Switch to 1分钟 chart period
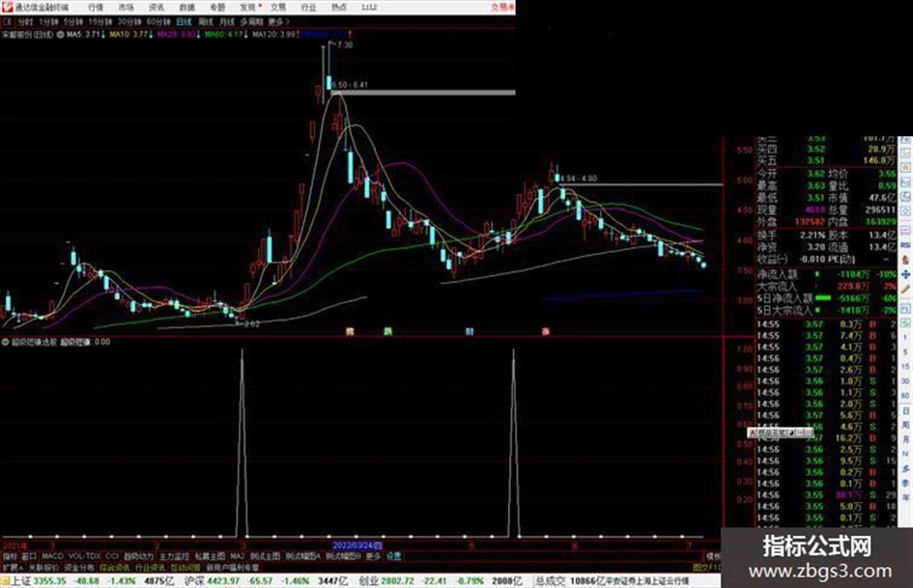 pyautogui.click(x=48, y=22)
